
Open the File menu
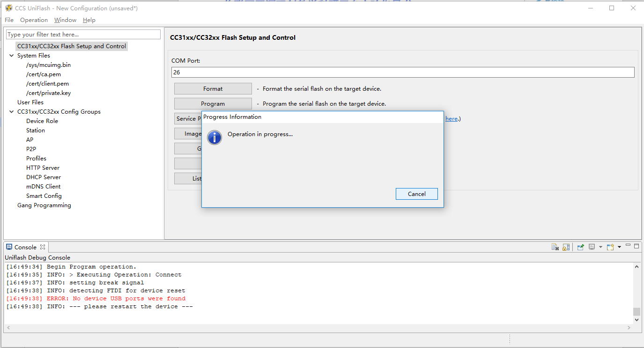9,20
